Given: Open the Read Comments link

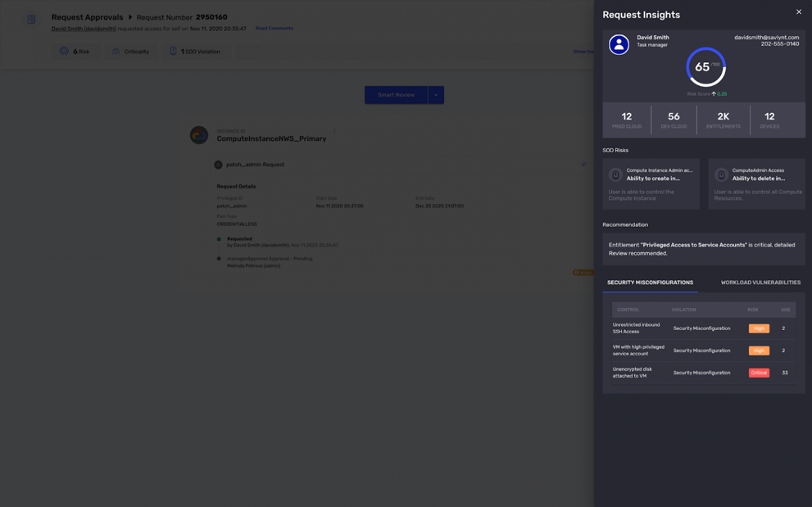Looking at the screenshot, I should 274,29.
